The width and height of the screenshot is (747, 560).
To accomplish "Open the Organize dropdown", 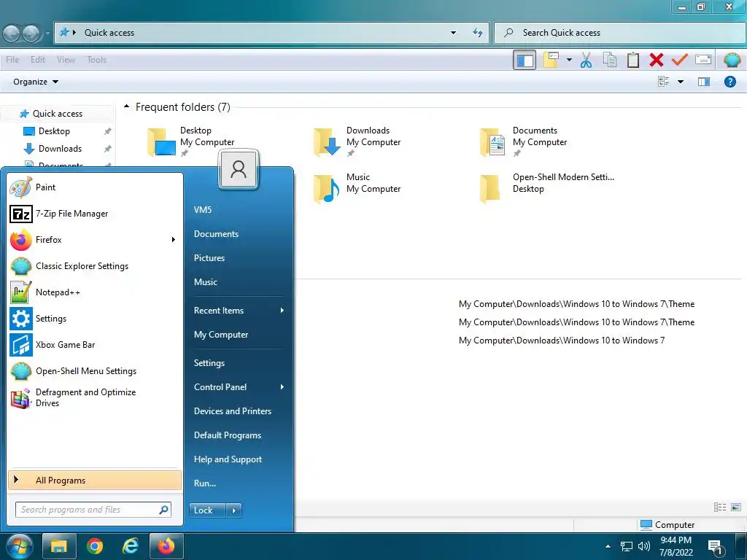I will (36, 82).
